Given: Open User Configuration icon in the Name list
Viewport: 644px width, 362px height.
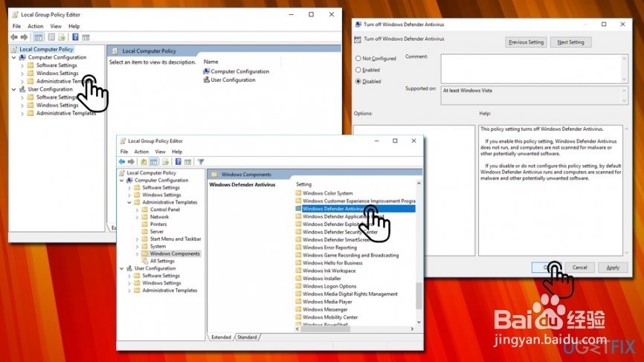Looking at the screenshot, I should [x=207, y=80].
